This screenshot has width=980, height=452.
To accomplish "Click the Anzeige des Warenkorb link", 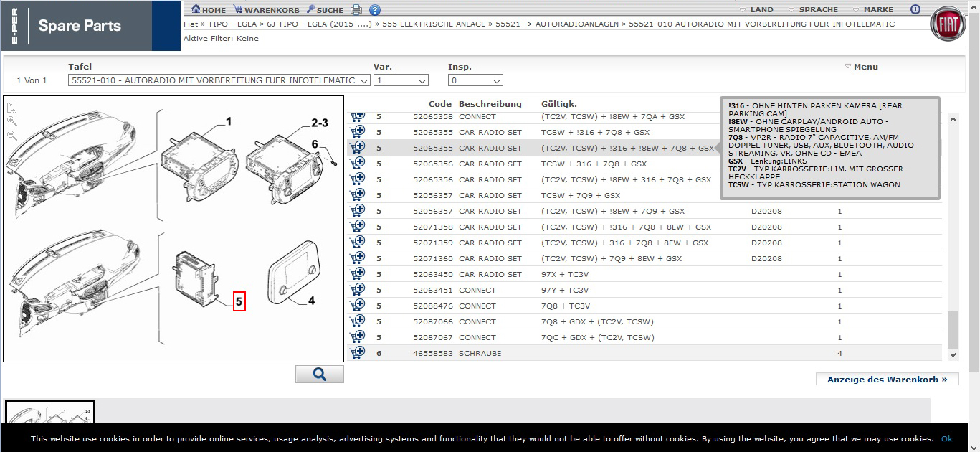I will [x=887, y=379].
